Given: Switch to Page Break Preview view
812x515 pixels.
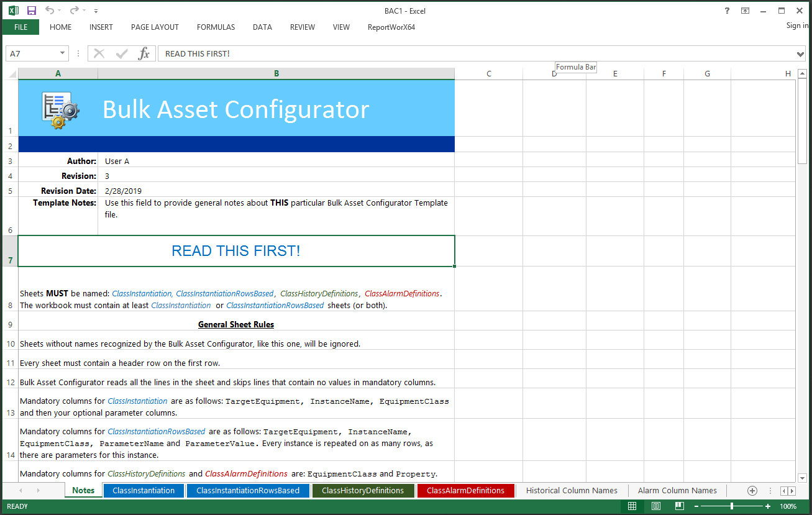Looking at the screenshot, I should (680, 506).
